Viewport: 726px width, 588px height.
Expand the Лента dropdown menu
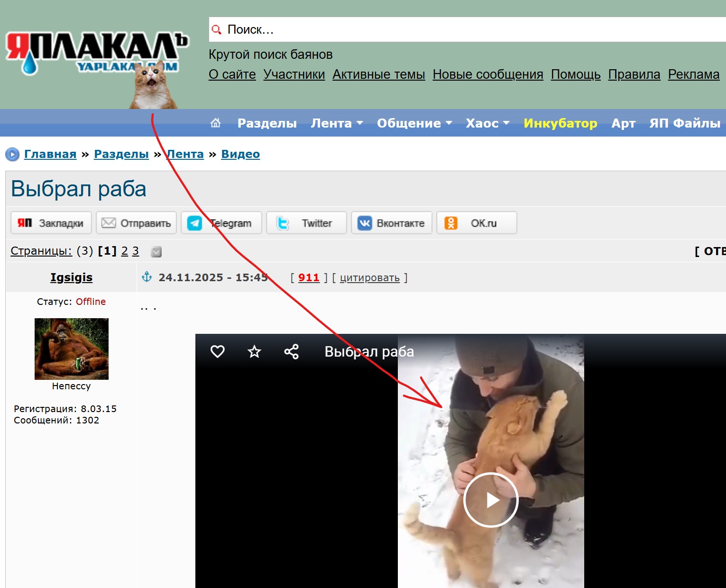[x=337, y=123]
